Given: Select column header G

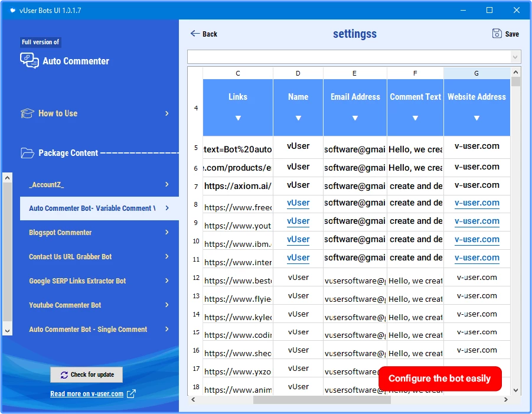Looking at the screenshot, I should tap(476, 73).
